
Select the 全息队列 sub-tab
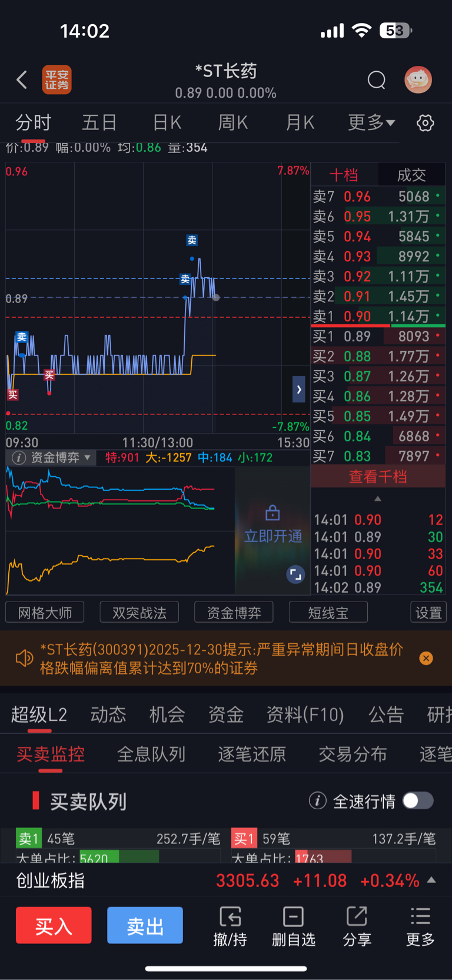click(x=151, y=754)
